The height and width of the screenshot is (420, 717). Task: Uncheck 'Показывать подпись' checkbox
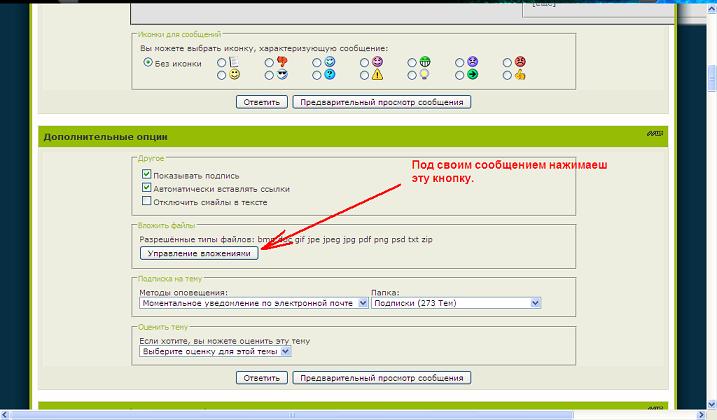pyautogui.click(x=146, y=174)
